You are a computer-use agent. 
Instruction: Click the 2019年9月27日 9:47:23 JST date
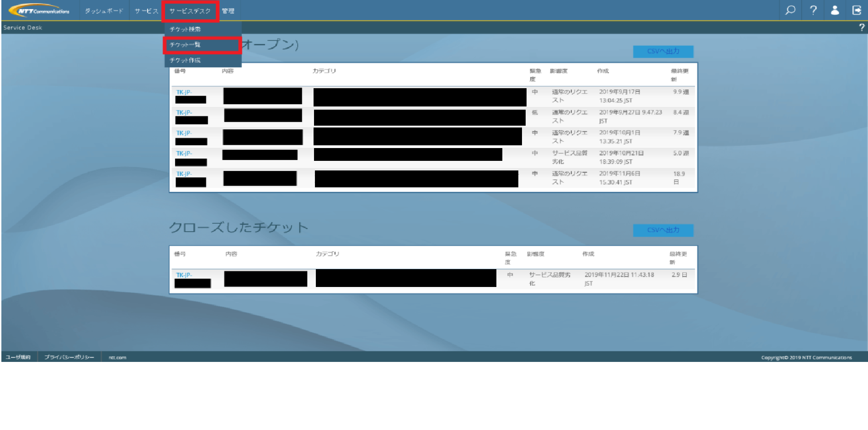(x=630, y=117)
